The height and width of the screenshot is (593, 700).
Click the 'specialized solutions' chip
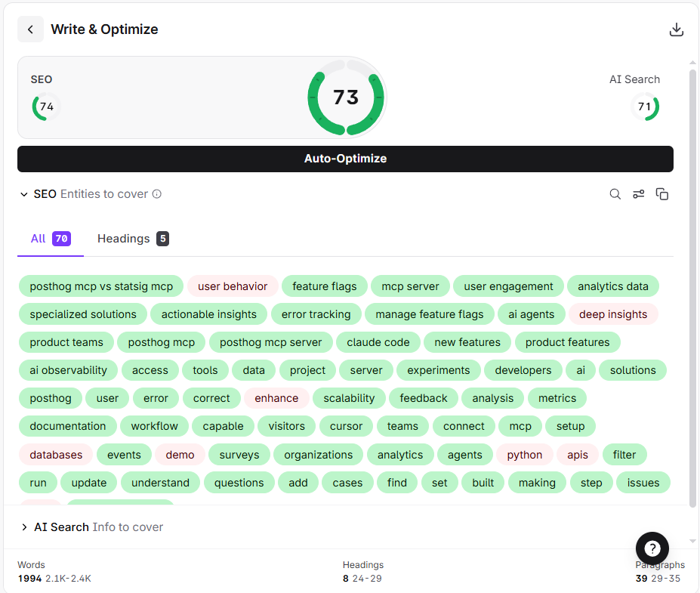(x=83, y=314)
